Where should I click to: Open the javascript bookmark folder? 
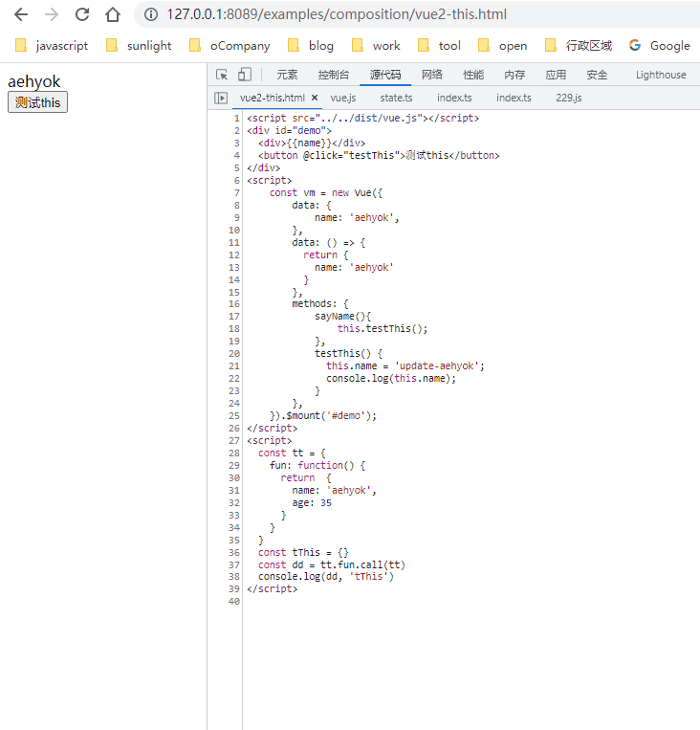(52, 46)
